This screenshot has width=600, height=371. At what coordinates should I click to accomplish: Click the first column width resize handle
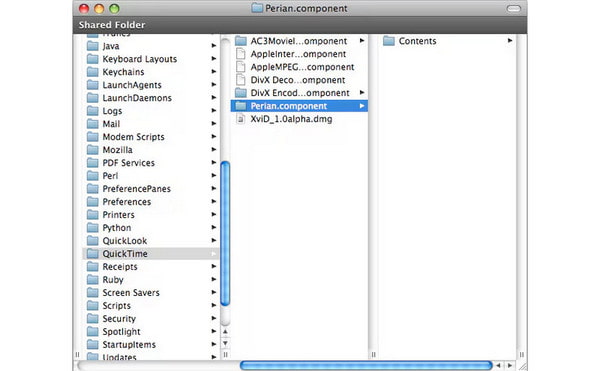(x=225, y=355)
